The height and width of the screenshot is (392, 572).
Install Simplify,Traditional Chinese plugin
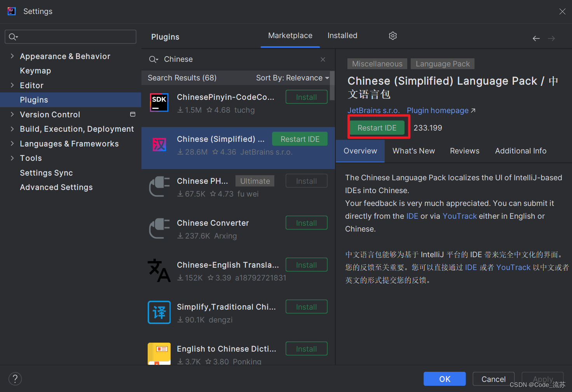click(307, 307)
